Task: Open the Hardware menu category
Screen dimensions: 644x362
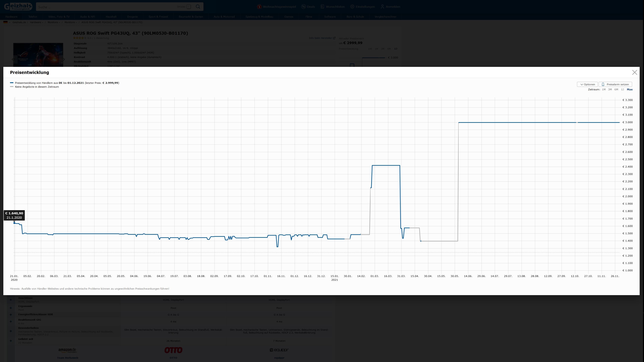Action: tap(11, 17)
